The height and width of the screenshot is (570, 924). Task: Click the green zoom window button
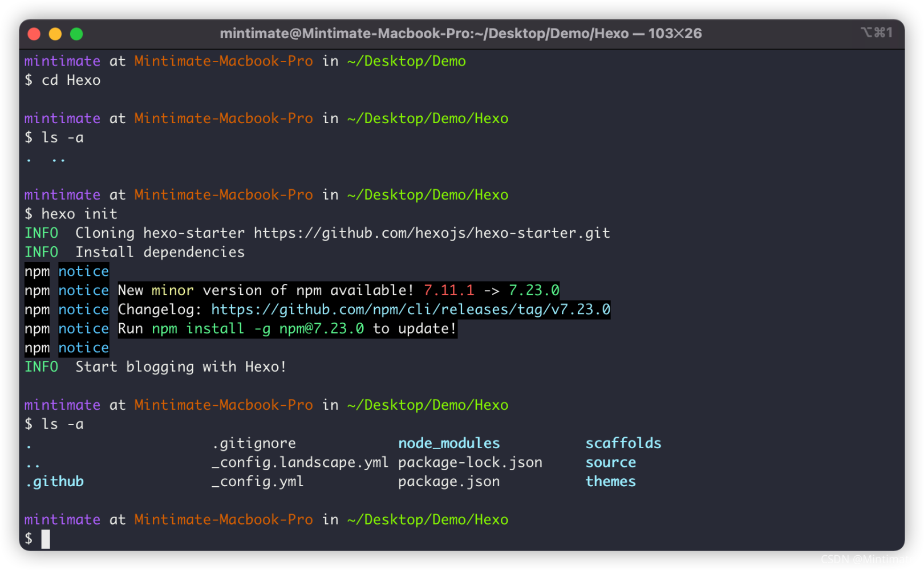point(76,34)
